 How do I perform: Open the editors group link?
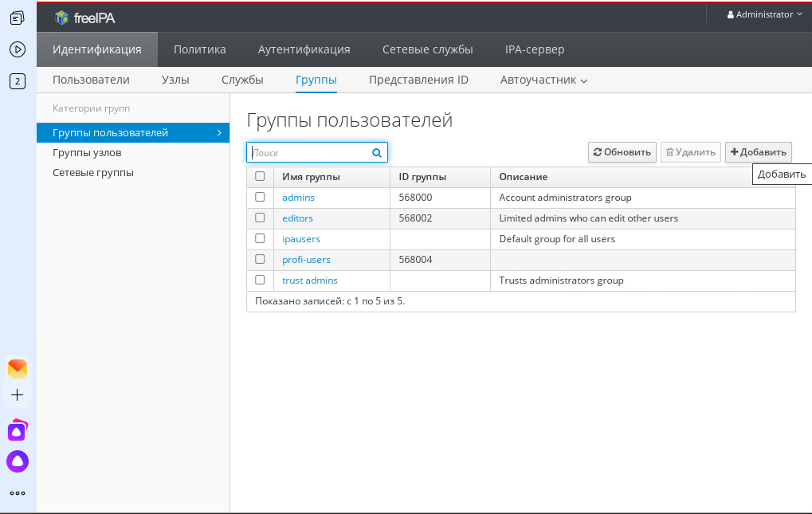coord(296,218)
